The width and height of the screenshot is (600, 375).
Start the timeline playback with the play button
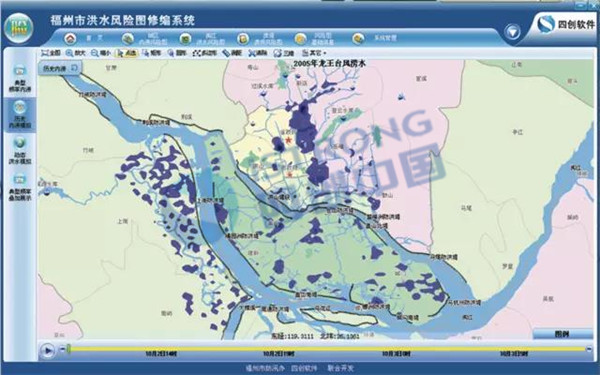(48, 350)
